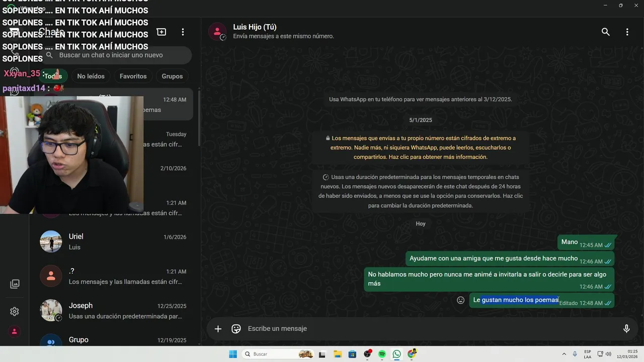
Task: Click the 'Ayudame con una amiga' message
Action: (x=510, y=259)
